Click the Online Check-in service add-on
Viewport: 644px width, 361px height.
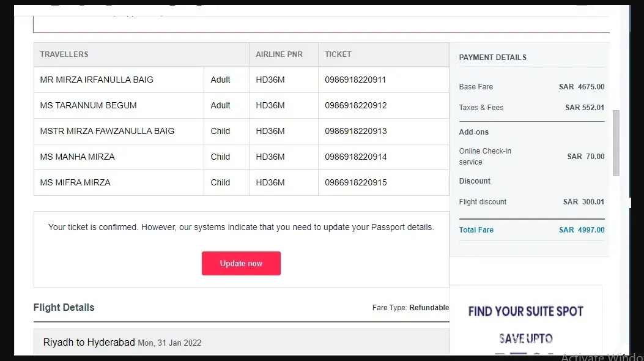point(485,156)
